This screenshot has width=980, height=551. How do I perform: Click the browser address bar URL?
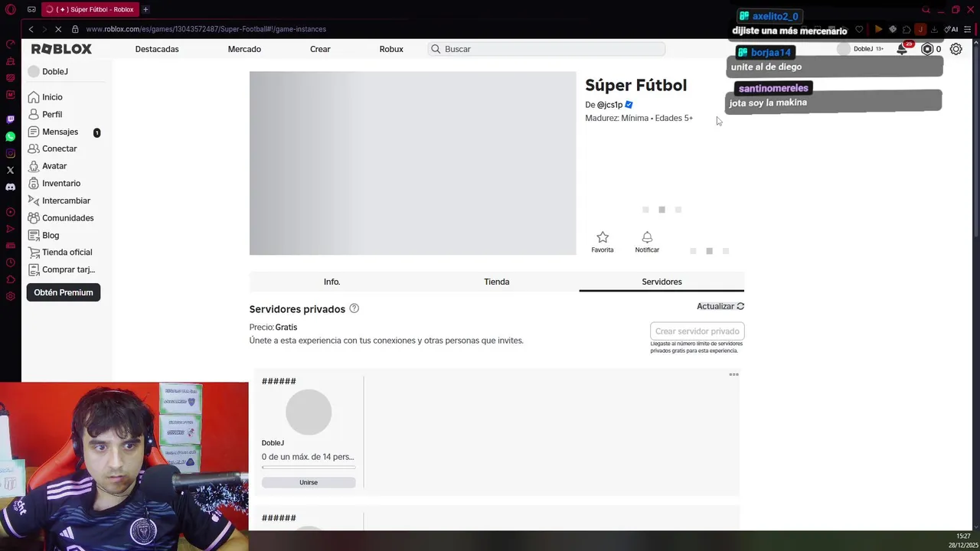pos(206,29)
